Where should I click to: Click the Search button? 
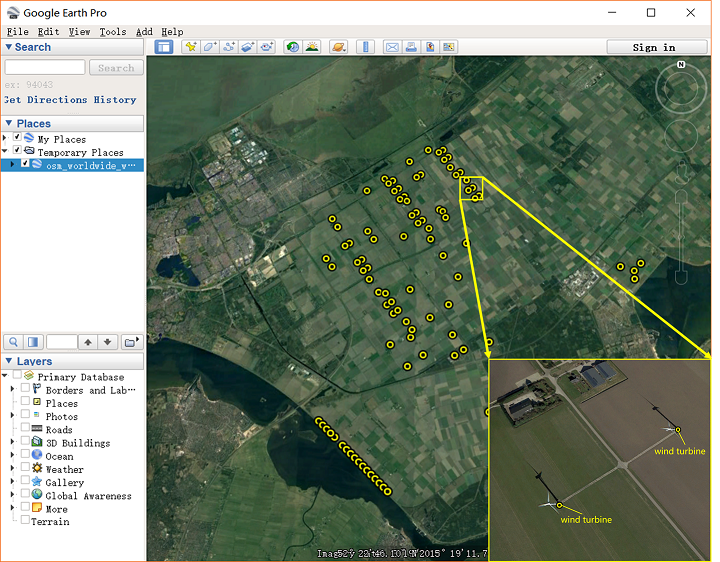tap(116, 67)
